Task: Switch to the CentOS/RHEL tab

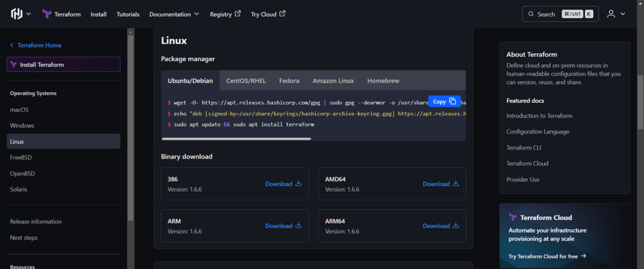Action: [246, 81]
